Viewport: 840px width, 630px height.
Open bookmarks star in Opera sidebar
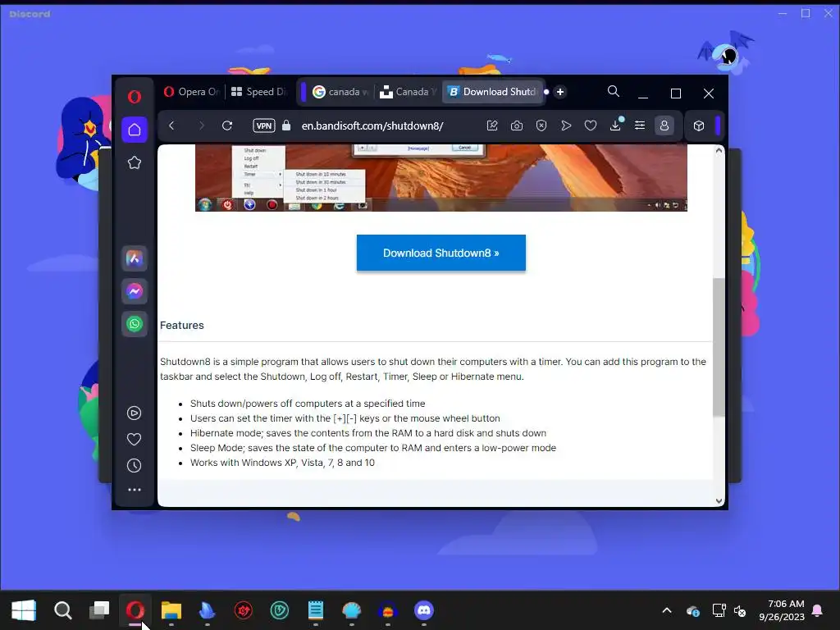(x=135, y=163)
